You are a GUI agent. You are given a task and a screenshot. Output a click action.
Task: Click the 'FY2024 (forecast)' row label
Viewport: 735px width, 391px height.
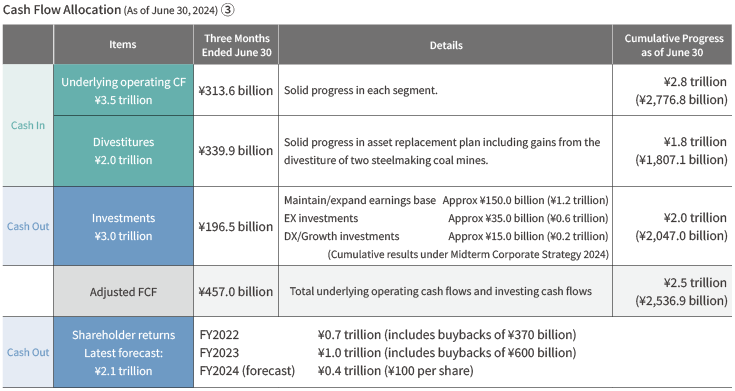click(x=247, y=370)
